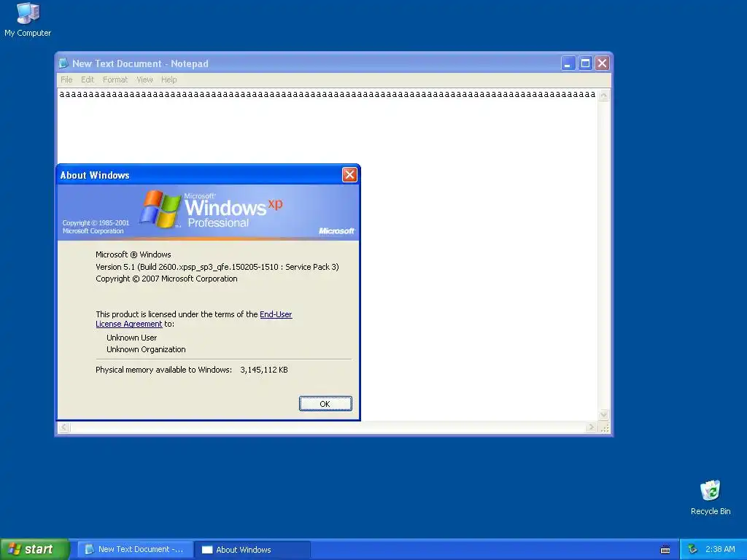Click the About Windows title bar text
The image size is (747, 560).
point(95,175)
